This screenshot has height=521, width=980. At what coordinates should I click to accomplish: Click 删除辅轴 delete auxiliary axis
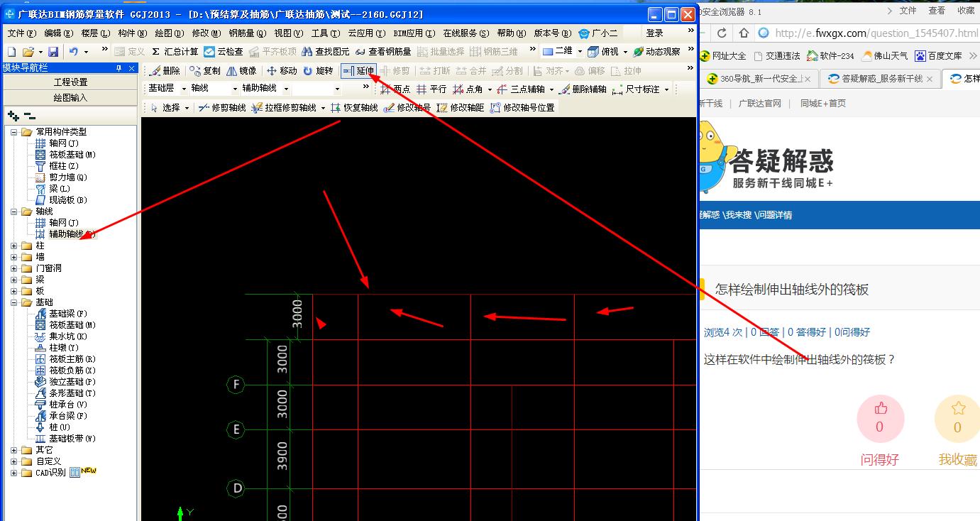click(583, 89)
